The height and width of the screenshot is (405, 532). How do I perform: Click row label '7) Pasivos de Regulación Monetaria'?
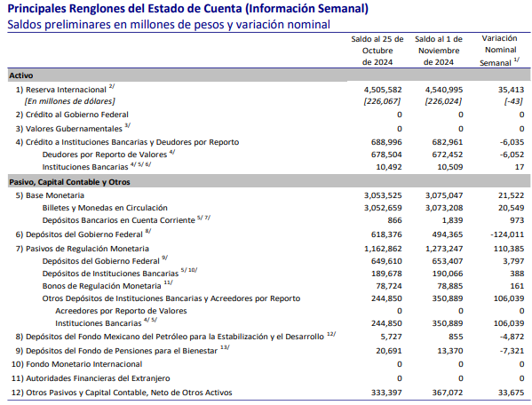pyautogui.click(x=82, y=249)
